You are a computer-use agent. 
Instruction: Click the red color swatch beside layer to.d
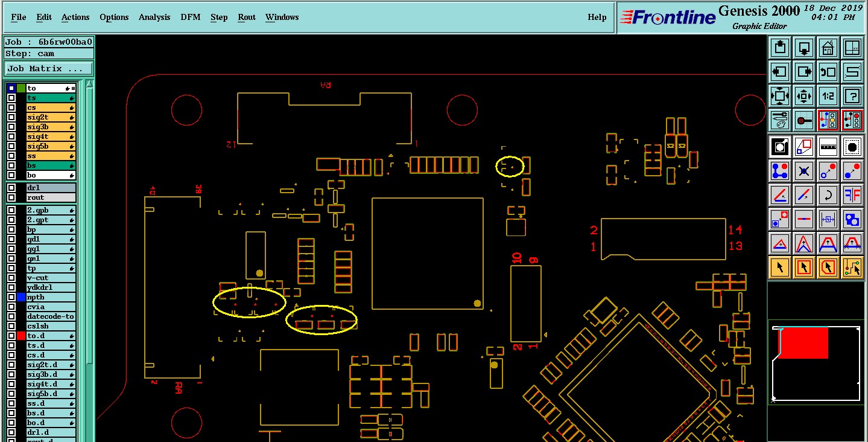point(21,336)
